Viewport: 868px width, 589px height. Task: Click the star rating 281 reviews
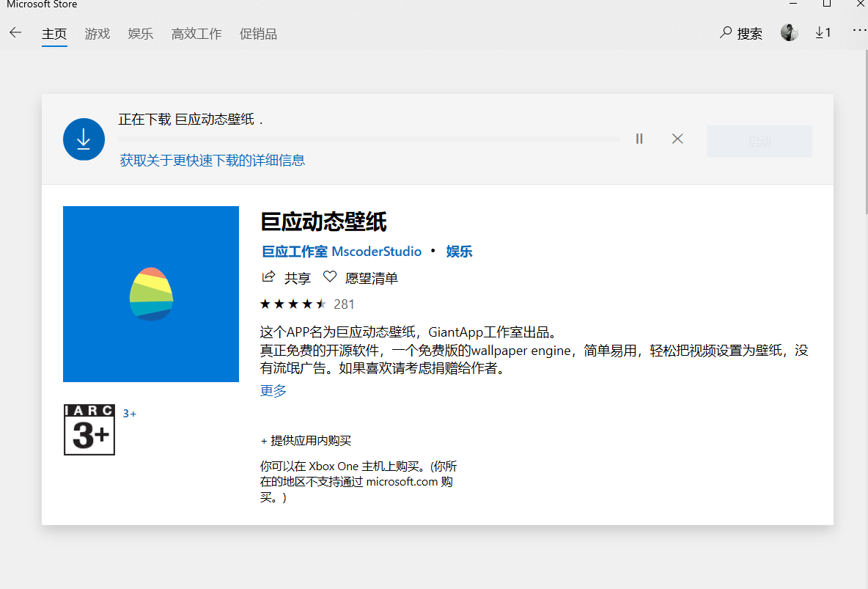(x=307, y=304)
